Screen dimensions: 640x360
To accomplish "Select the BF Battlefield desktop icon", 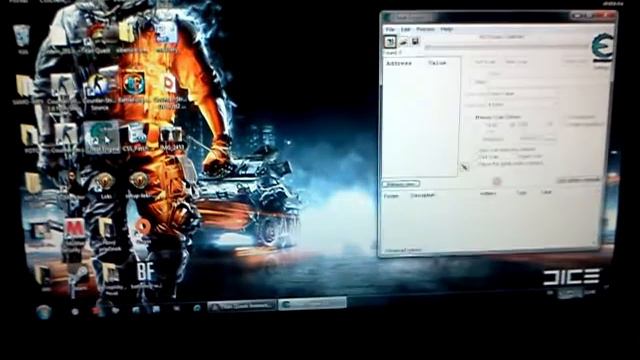I will click(x=146, y=275).
